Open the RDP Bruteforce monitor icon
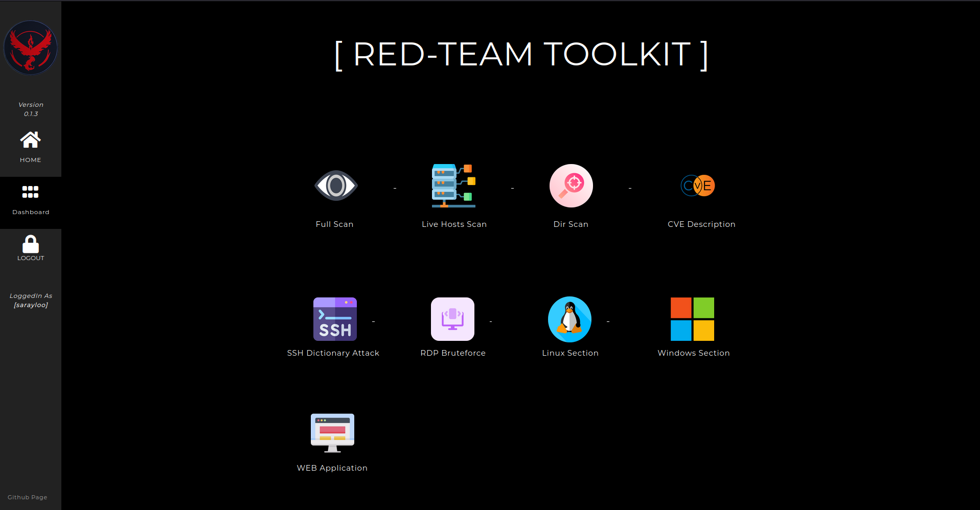 point(452,319)
